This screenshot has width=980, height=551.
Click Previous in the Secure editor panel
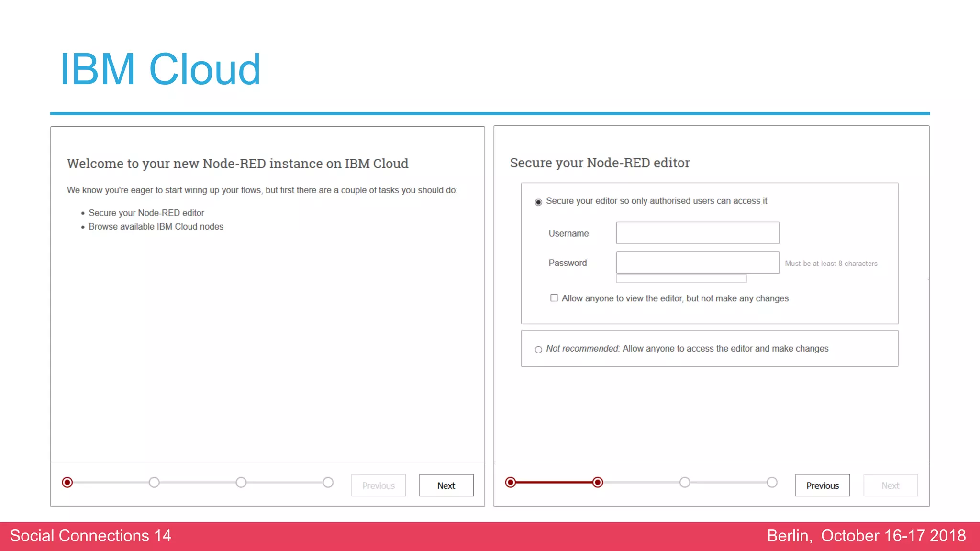click(822, 485)
